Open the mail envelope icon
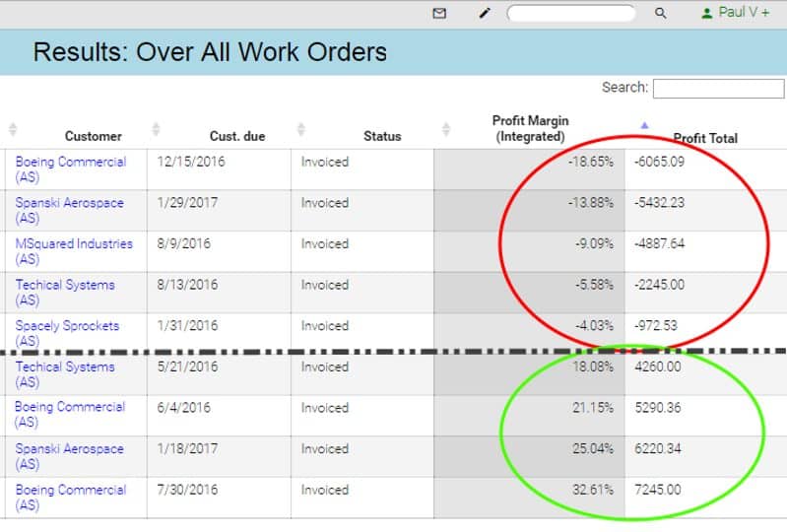Screen dimensions: 787x532 (x=439, y=13)
